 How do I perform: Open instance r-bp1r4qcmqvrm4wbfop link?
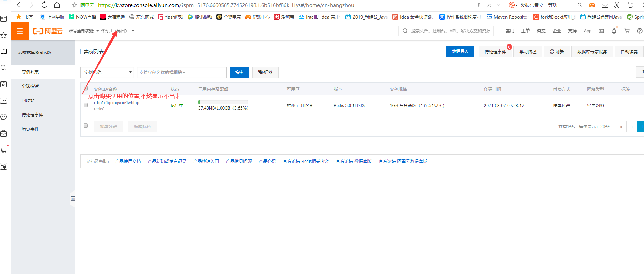(x=117, y=103)
